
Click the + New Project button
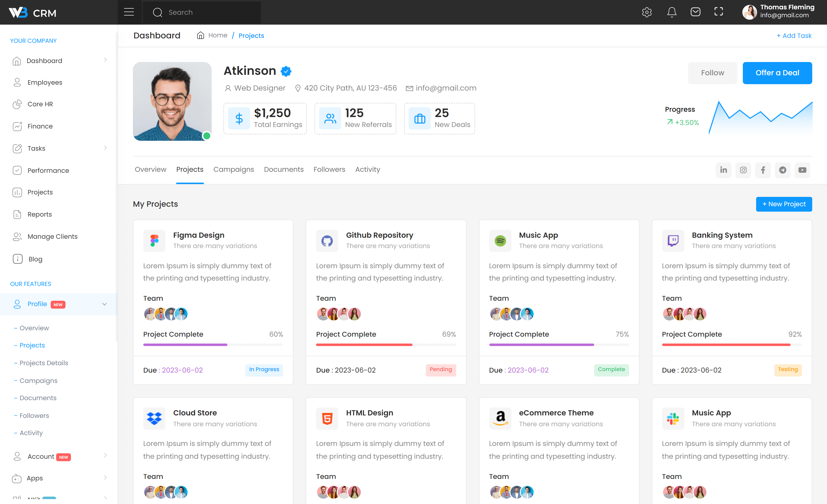pos(784,204)
